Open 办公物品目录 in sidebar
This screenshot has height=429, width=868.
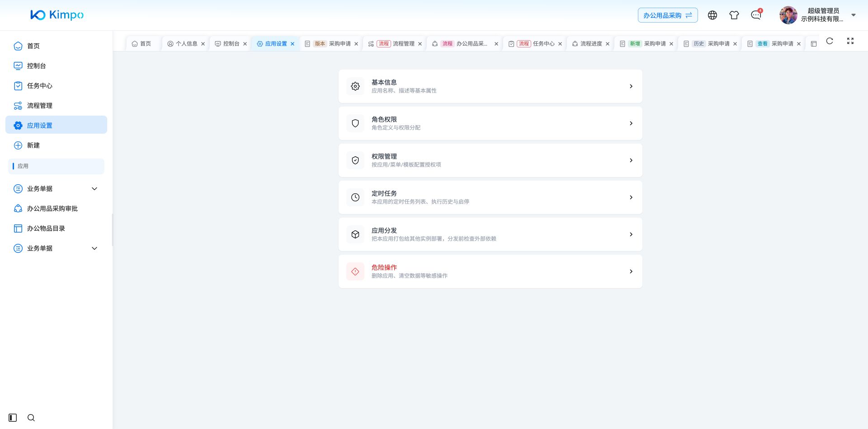pos(56,228)
